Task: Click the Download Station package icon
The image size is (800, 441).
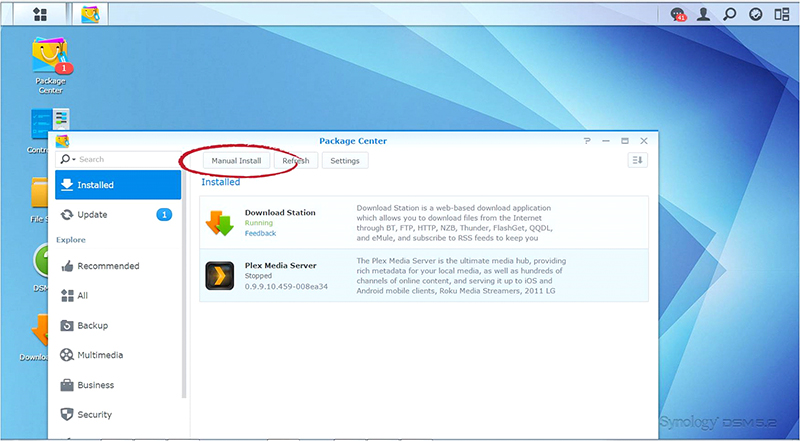Action: [219, 223]
